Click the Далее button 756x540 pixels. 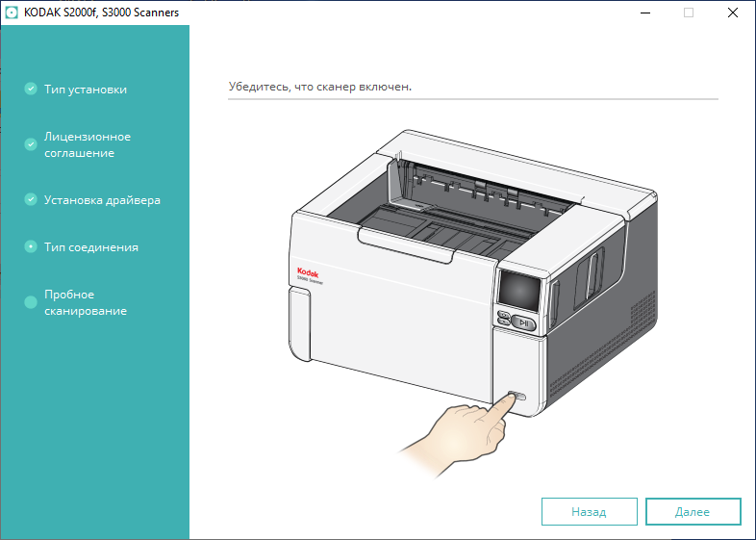tap(693, 511)
